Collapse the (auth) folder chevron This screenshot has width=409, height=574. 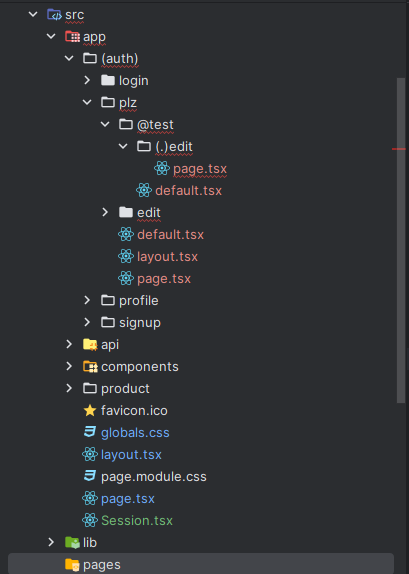click(69, 59)
